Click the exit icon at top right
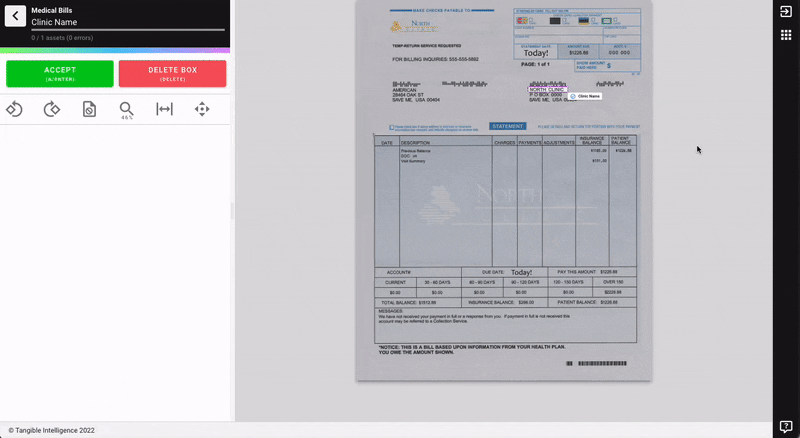 [786, 11]
